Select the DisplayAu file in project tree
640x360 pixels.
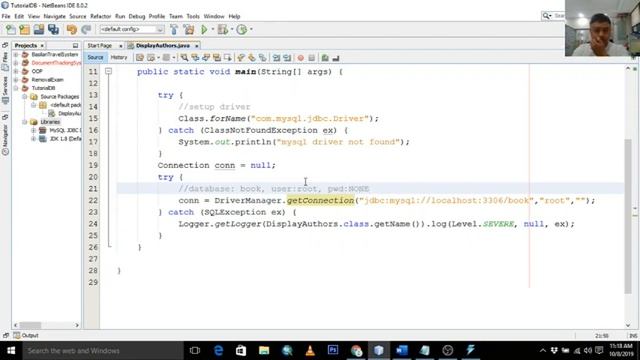(x=69, y=113)
